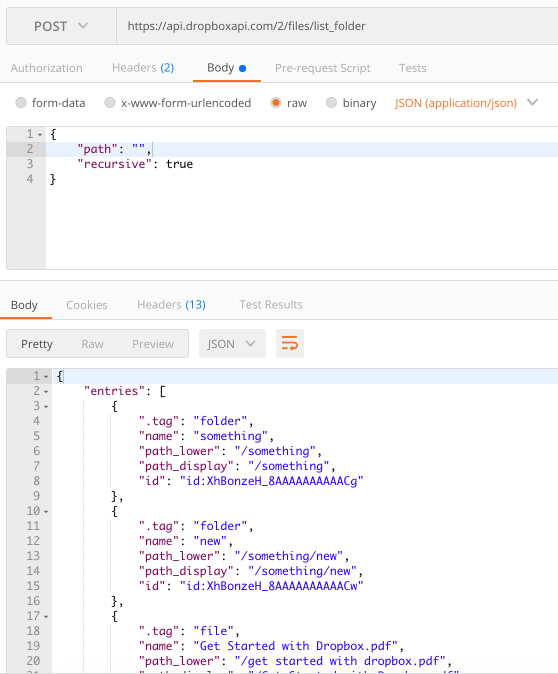Switch to request Headers (2) tab

(x=143, y=68)
